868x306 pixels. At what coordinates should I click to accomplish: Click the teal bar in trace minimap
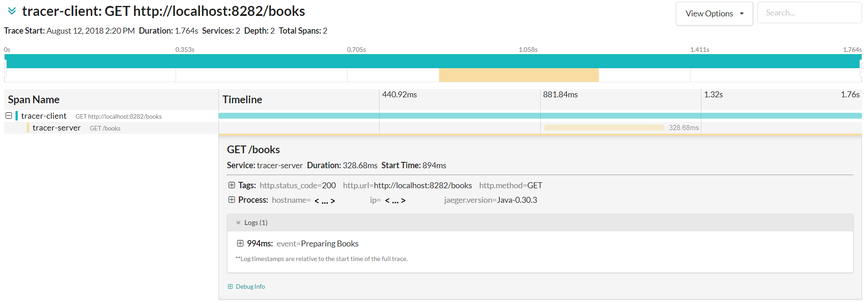coord(432,61)
